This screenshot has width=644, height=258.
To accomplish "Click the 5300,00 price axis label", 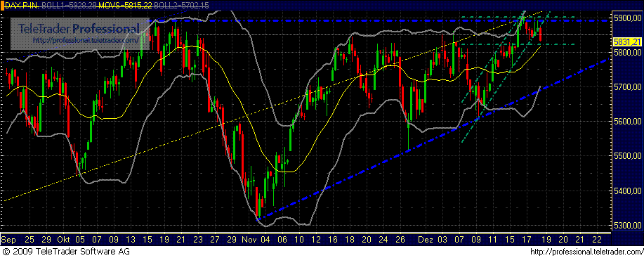I will pyautogui.click(x=627, y=225).
